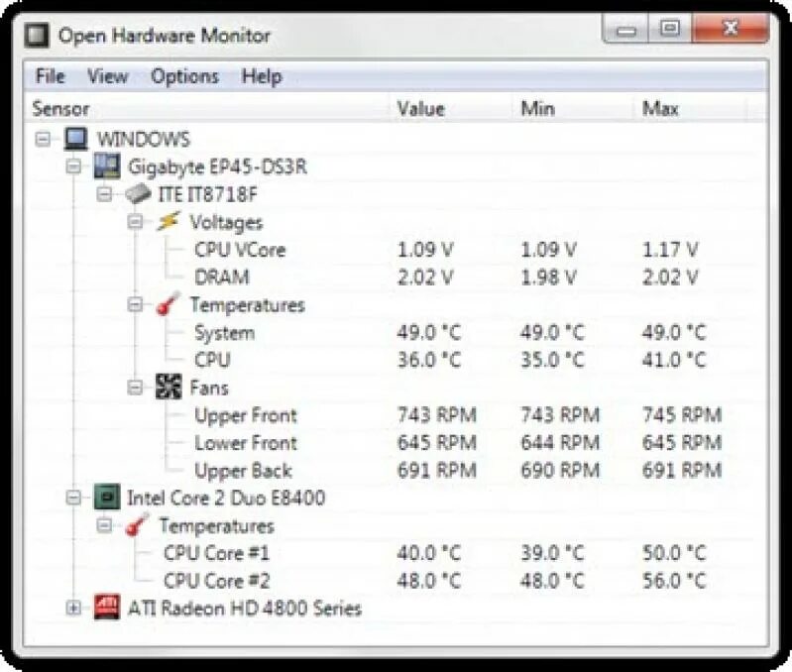Click the CPU Core #1 value 40.0 °C
The image size is (792, 672).
tap(429, 553)
